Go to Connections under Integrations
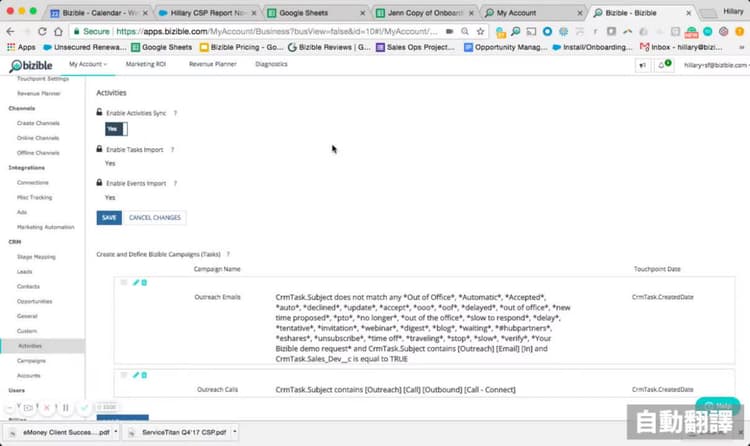The height and width of the screenshot is (446, 750). point(33,183)
